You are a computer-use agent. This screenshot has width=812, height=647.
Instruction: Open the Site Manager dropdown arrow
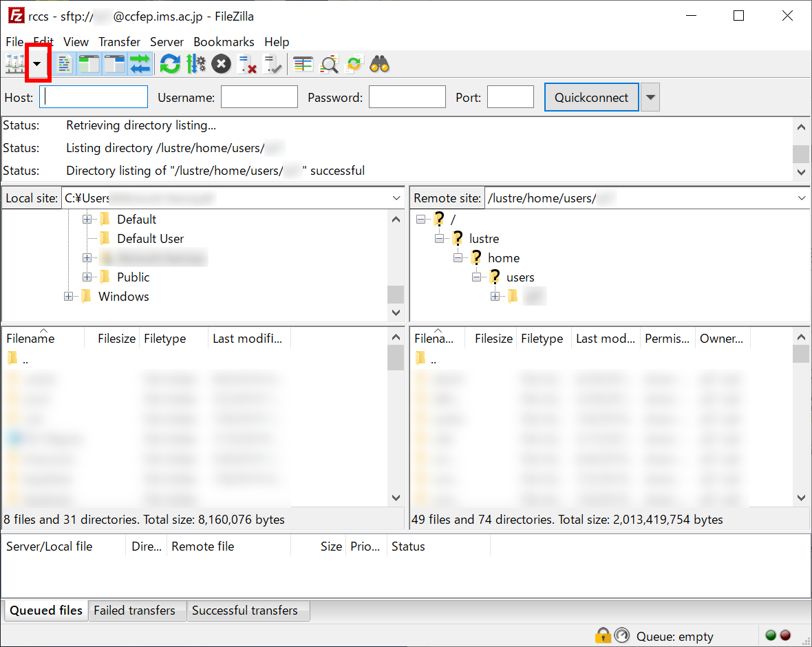pyautogui.click(x=36, y=64)
